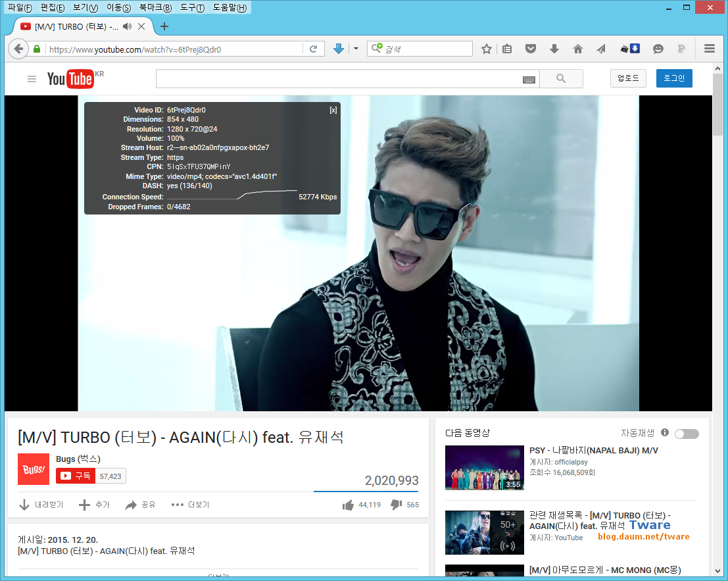Click the search engine magnifier icon
Viewport: 728px width, 581px height.
click(x=377, y=48)
